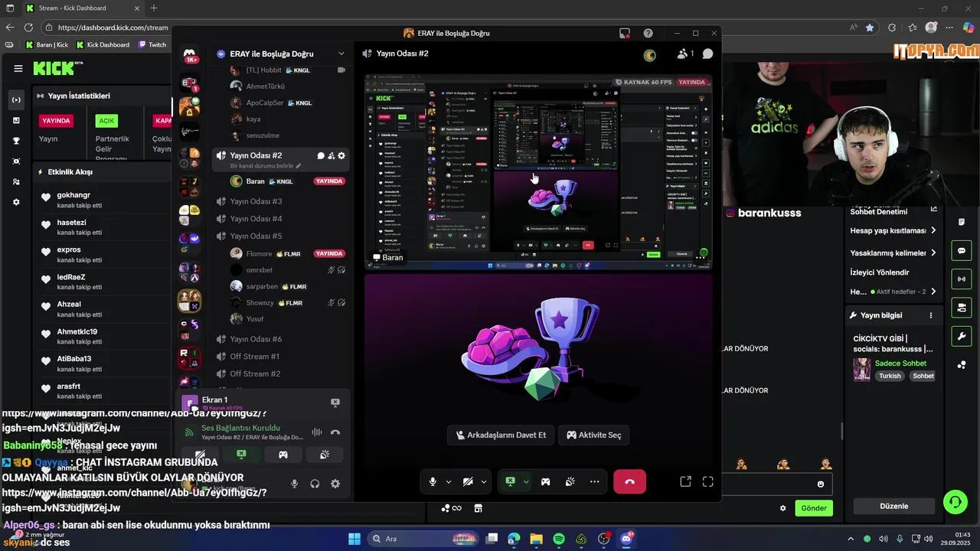Expand ERAY ile Boşluğa Doğru server menu
The image size is (980, 551).
click(x=341, y=54)
